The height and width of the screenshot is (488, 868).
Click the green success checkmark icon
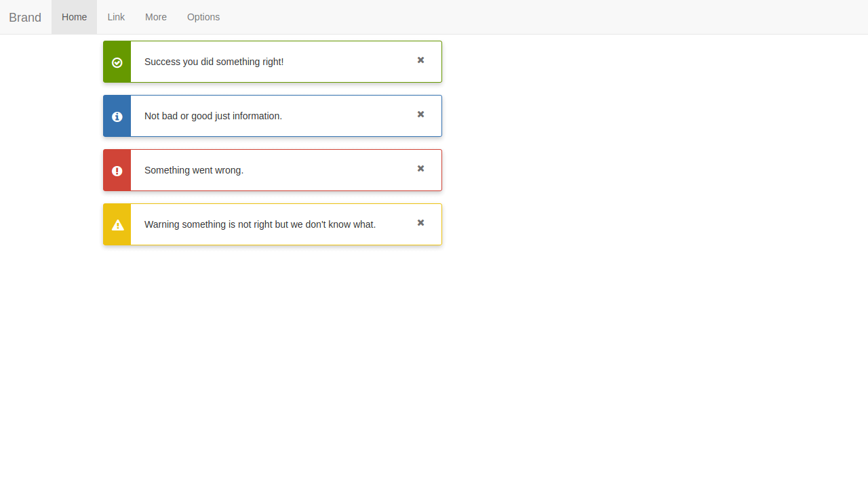[117, 62]
